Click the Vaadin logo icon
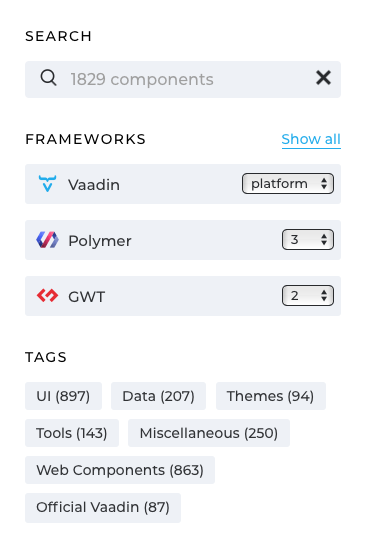 click(47, 184)
